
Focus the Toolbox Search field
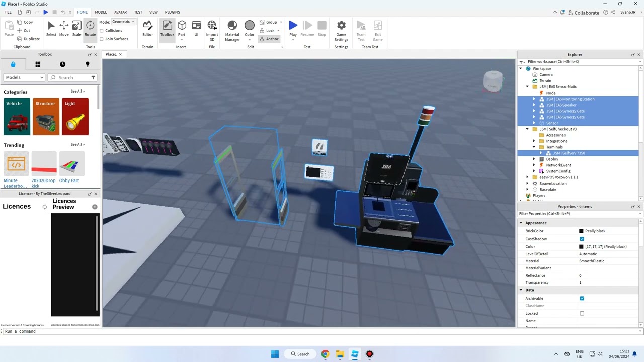(x=73, y=77)
